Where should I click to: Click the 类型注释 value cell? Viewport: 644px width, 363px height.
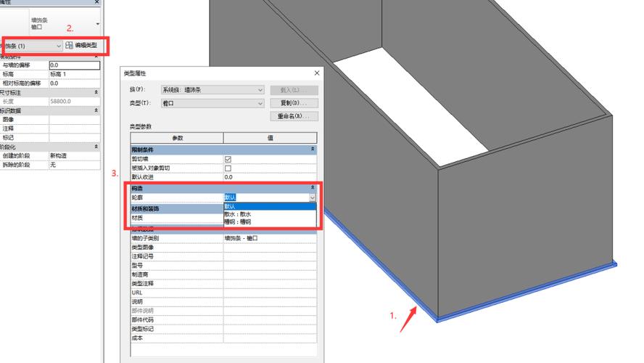tap(270, 283)
